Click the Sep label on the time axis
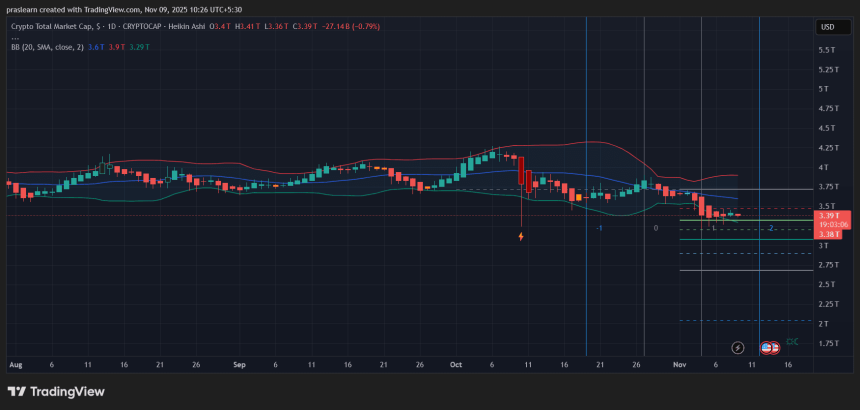The image size is (860, 410). tap(239, 365)
